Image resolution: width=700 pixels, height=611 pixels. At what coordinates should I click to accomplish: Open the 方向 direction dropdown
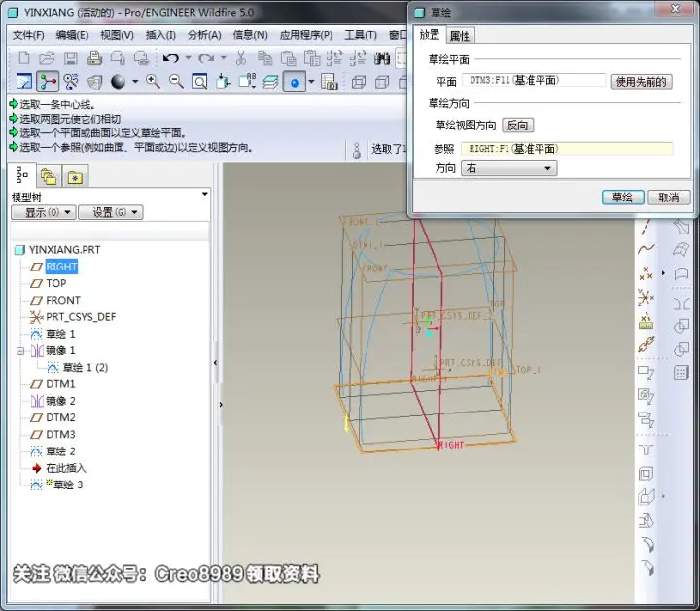click(508, 168)
